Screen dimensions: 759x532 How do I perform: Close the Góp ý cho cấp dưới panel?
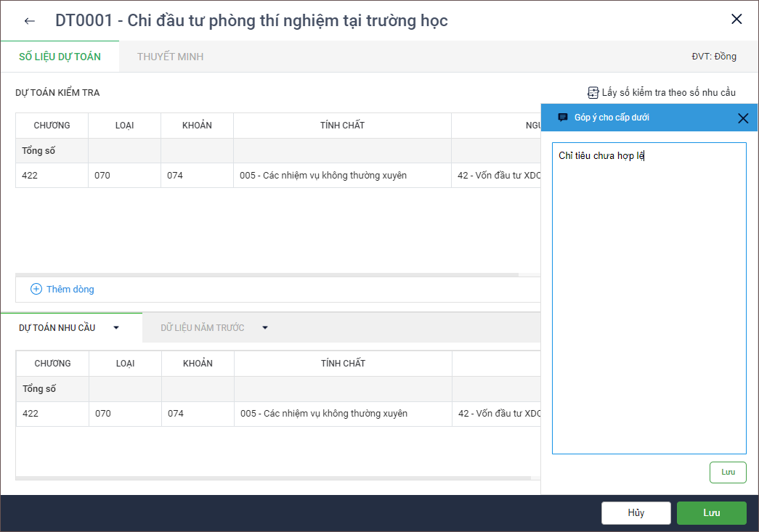click(742, 118)
